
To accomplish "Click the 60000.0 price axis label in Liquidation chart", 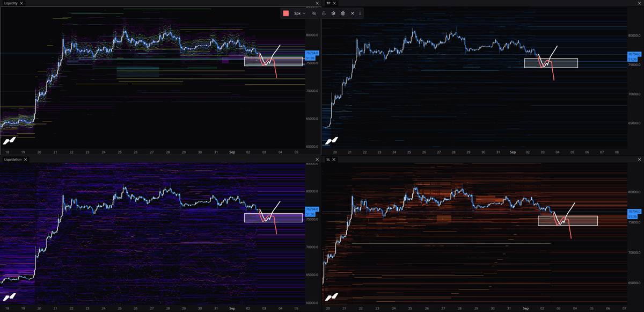I will click(x=312, y=303).
